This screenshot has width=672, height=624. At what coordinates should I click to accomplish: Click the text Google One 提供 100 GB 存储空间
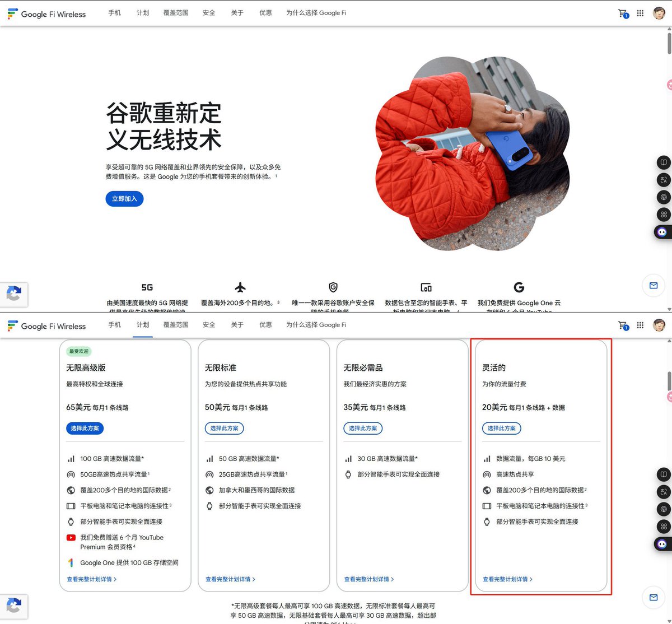(129, 563)
